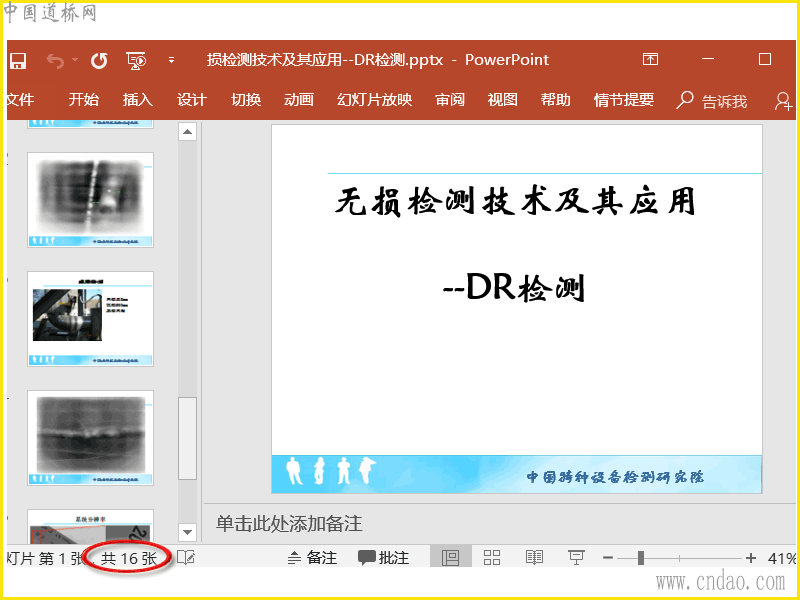Viewport: 800px width, 600px height.
Task: Open the 情节提要 ribbon tab
Action: (x=624, y=99)
